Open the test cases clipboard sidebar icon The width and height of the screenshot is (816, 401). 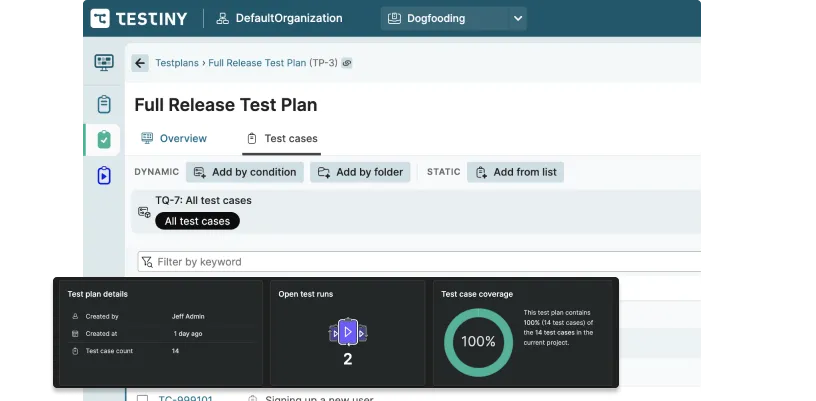click(104, 104)
